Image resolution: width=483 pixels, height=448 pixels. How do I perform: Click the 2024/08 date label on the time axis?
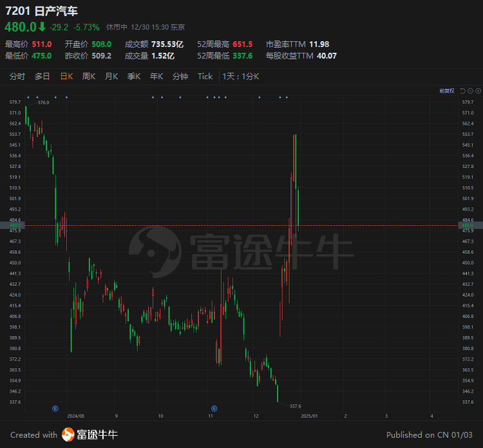[76, 416]
